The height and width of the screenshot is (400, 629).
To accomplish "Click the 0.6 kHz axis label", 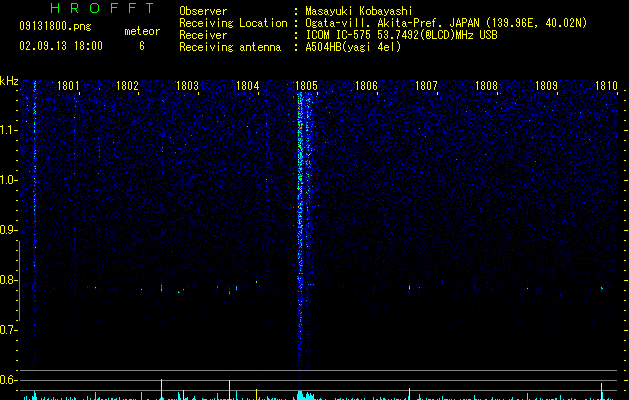I will pyautogui.click(x=8, y=380).
